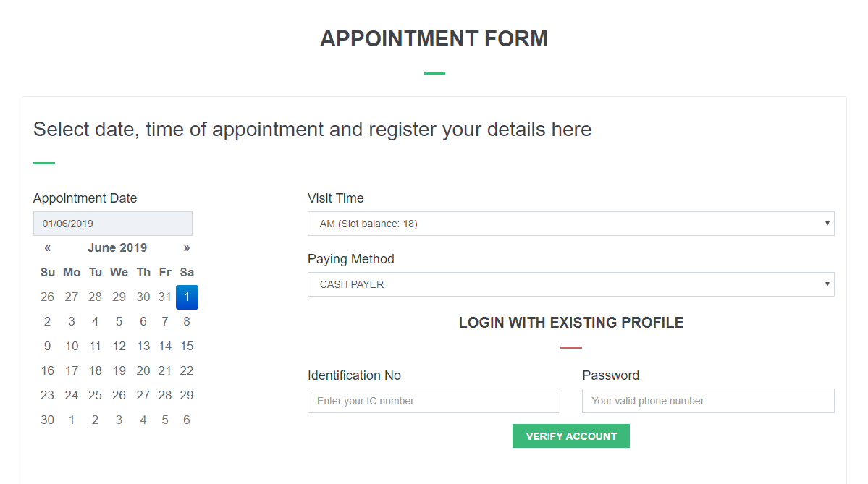This screenshot has height=484, width=868.
Task: Click the next month arrow
Action: point(187,247)
